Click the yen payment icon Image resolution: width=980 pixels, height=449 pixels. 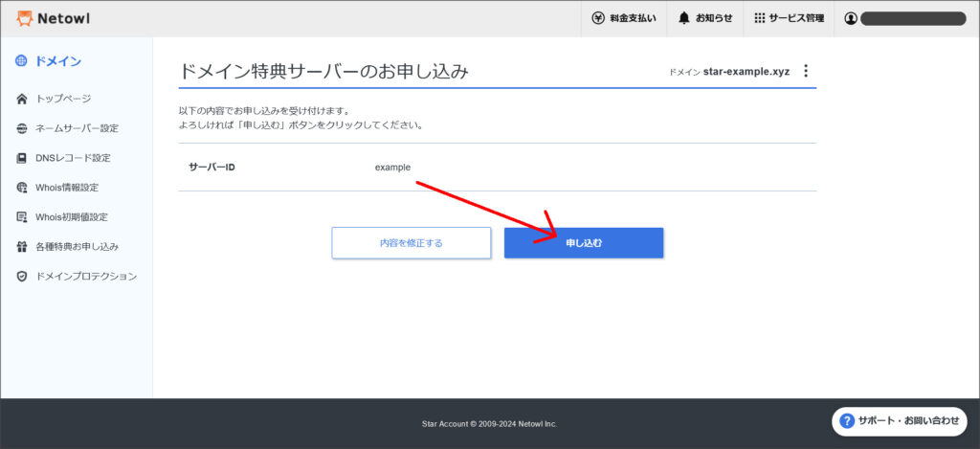click(x=598, y=18)
